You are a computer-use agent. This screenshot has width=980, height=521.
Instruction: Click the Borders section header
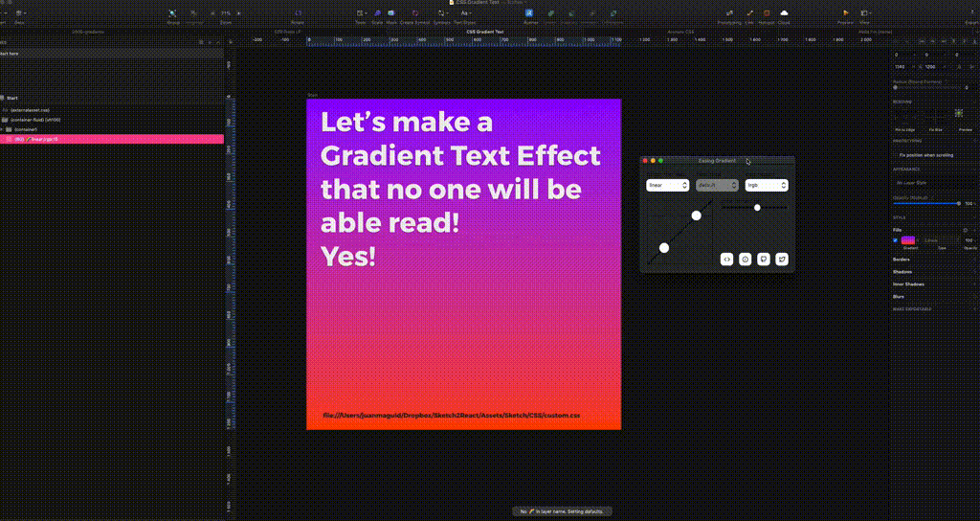[x=901, y=260]
